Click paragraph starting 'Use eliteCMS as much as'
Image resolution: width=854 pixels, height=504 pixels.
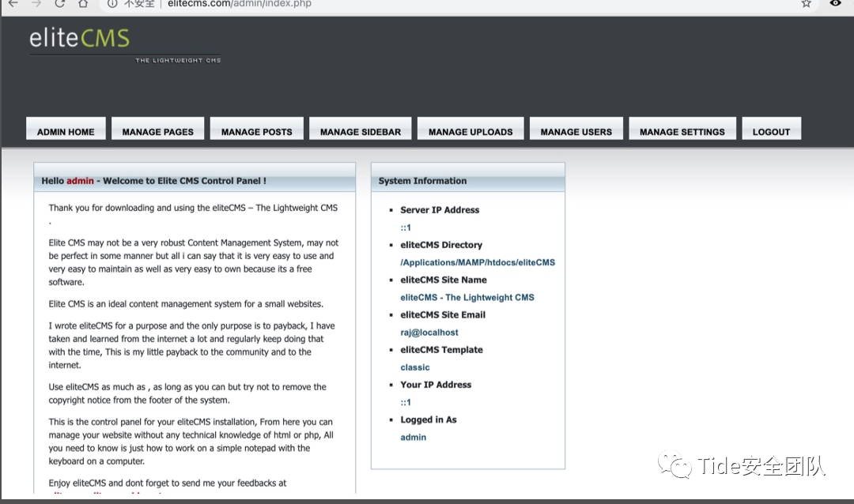pos(187,393)
